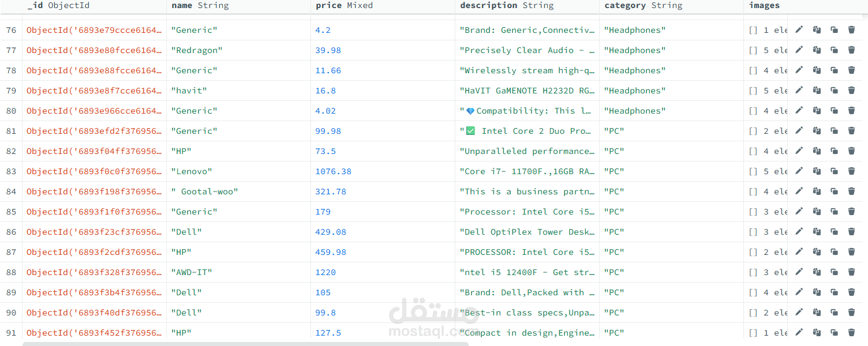
Task: Copy document in row 87
Action: tap(817, 252)
